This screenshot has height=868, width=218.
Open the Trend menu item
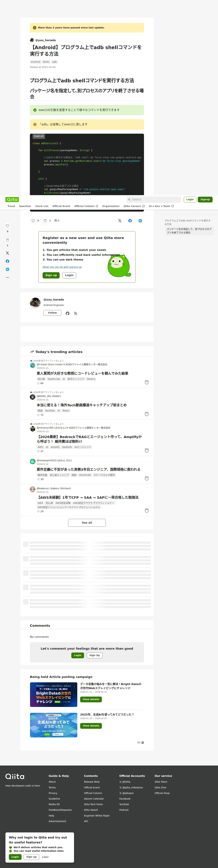click(x=11, y=206)
